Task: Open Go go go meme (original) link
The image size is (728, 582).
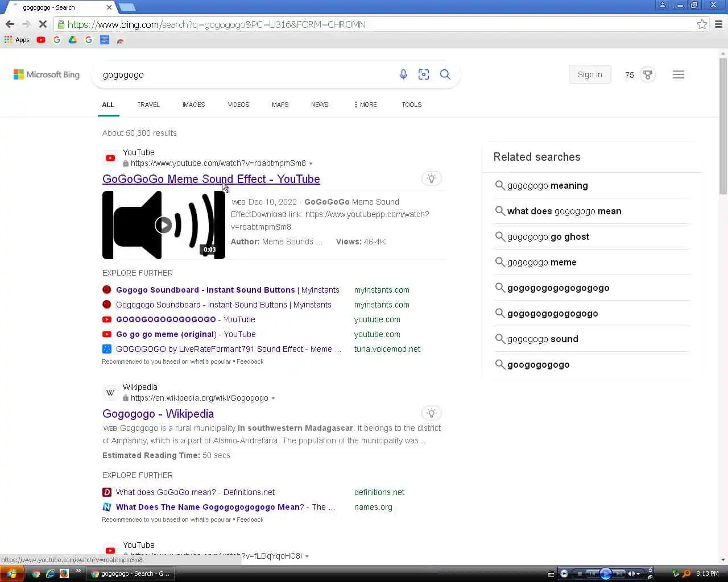Action: pyautogui.click(x=186, y=334)
